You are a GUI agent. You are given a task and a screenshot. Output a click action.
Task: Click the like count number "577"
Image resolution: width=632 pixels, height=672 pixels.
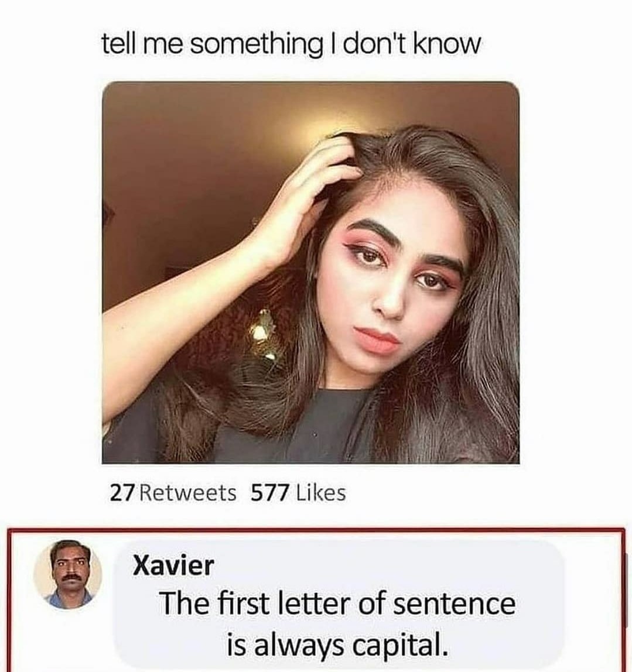click(x=270, y=493)
